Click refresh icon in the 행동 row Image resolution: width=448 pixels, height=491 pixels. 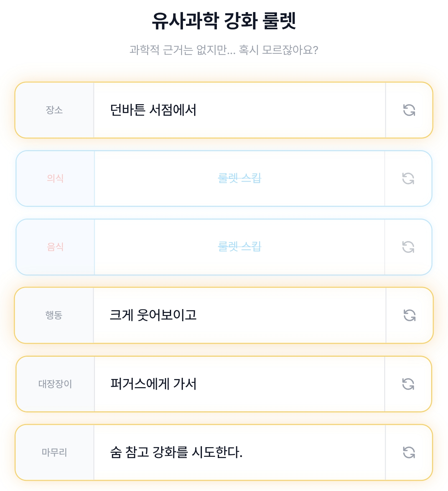pyautogui.click(x=409, y=315)
